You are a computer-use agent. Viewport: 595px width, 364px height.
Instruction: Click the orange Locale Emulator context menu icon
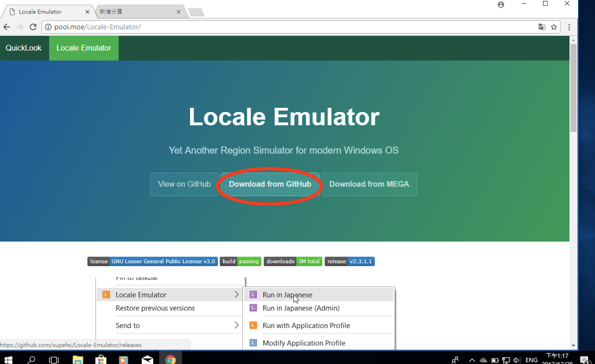pyautogui.click(x=106, y=294)
